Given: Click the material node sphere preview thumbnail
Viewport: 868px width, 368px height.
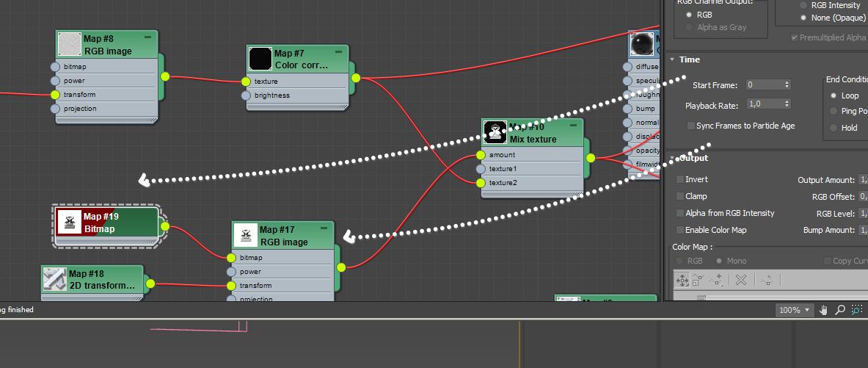Looking at the screenshot, I should (x=642, y=44).
